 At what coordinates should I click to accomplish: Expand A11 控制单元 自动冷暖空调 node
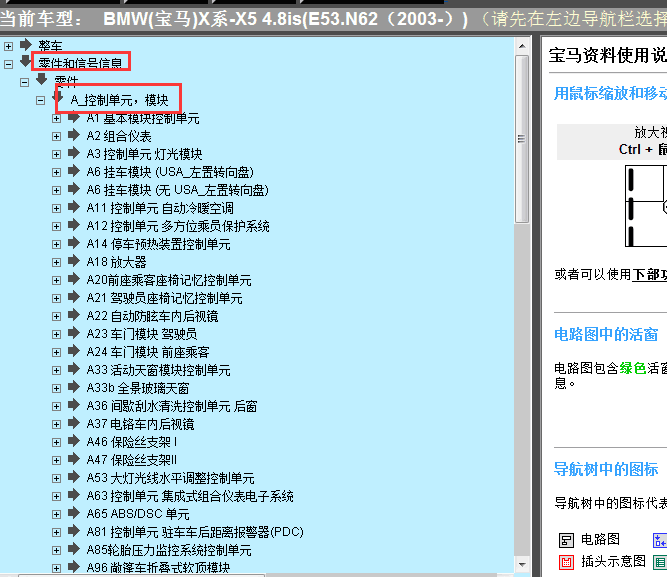pyautogui.click(x=57, y=208)
